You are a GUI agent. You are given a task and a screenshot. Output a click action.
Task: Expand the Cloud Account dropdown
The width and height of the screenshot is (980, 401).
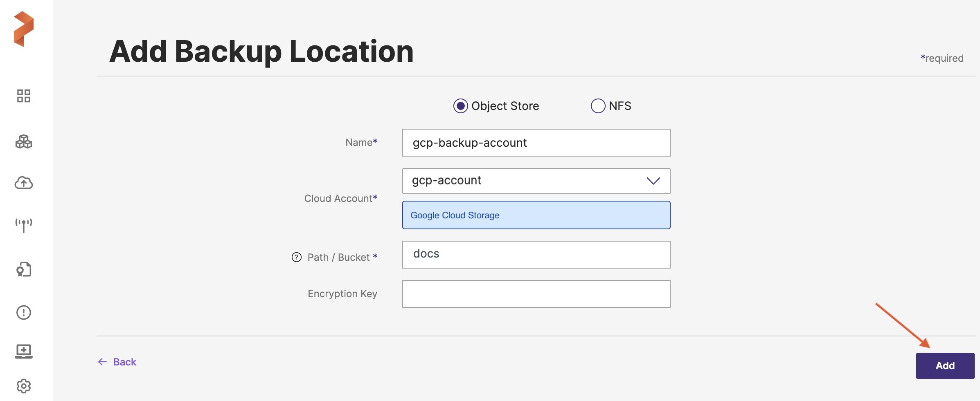[x=536, y=181]
